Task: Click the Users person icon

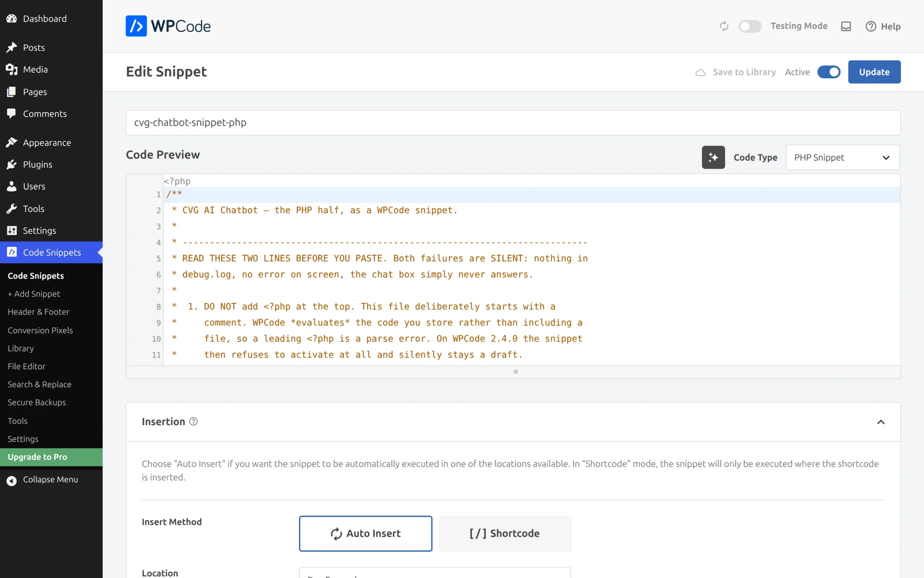Action: coord(12,186)
